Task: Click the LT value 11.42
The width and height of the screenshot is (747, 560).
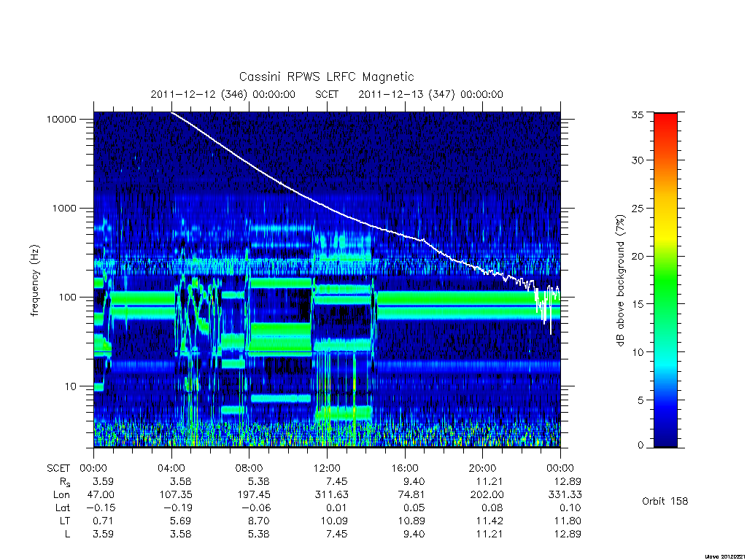Action: 489,521
